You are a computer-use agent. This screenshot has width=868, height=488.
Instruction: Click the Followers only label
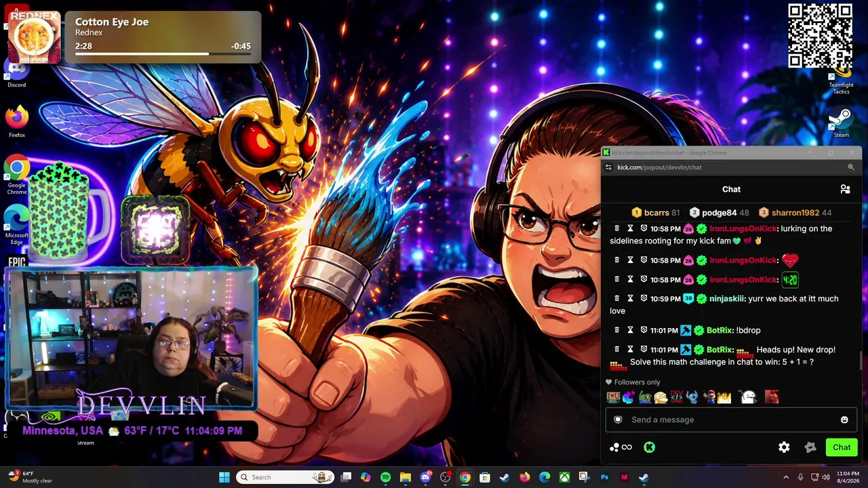pos(637,382)
